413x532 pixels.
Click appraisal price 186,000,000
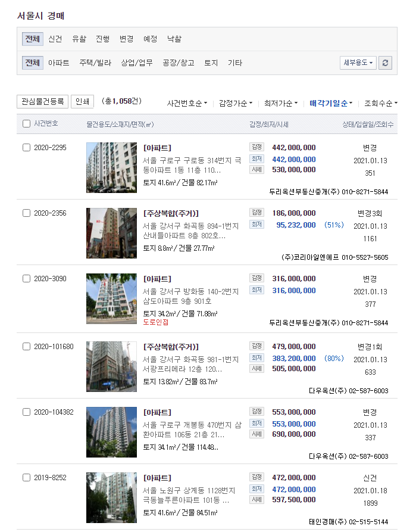294,213
